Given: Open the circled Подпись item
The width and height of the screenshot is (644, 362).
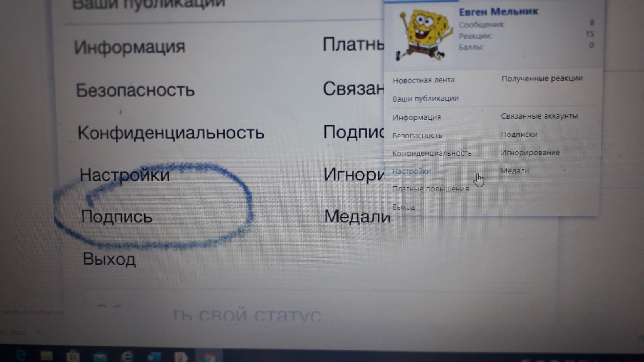Looking at the screenshot, I should tap(117, 216).
